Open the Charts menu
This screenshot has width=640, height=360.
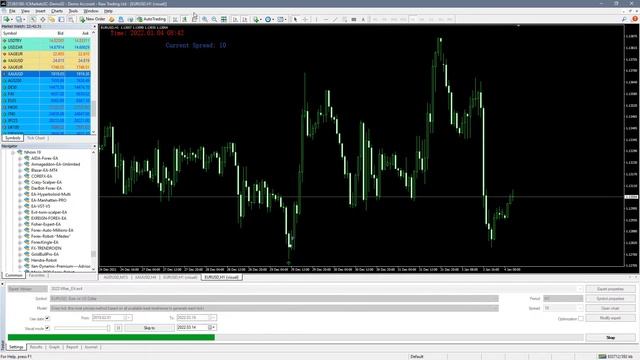(57, 11)
